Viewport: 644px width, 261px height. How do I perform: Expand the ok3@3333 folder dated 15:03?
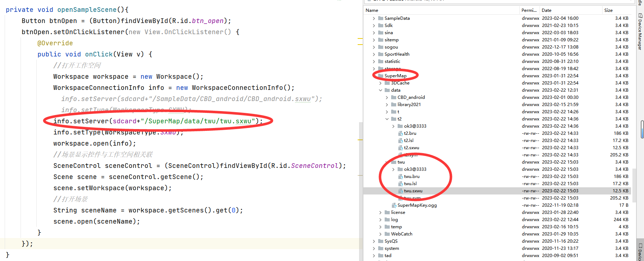393,169
